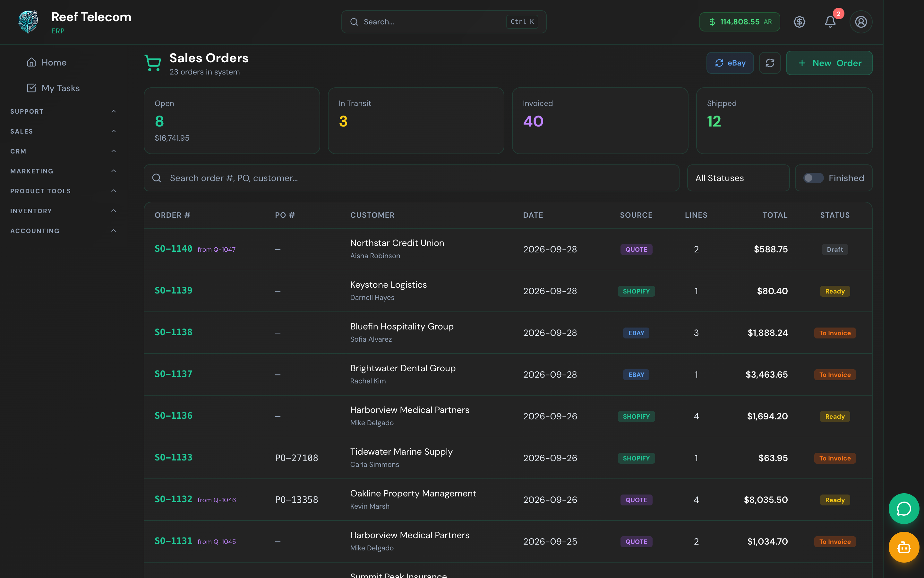924x578 pixels.
Task: Click the Draft status badge
Action: pos(835,249)
